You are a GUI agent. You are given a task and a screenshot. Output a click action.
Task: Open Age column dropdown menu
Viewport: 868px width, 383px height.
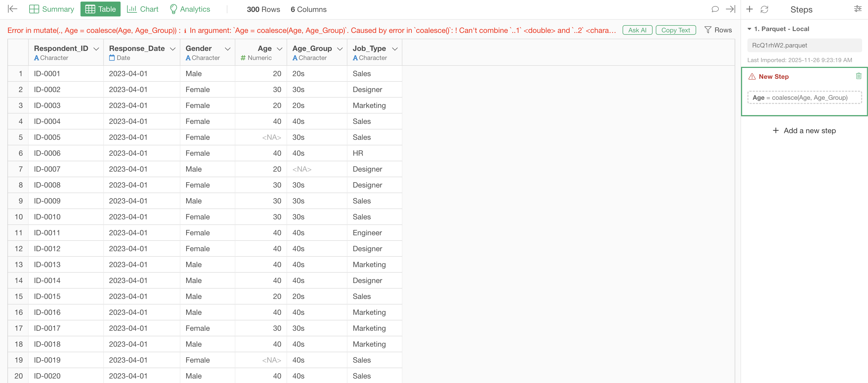tap(280, 49)
